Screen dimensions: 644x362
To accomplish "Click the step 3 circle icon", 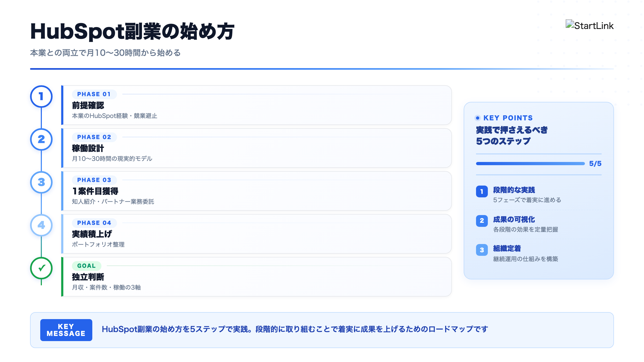I will [41, 182].
